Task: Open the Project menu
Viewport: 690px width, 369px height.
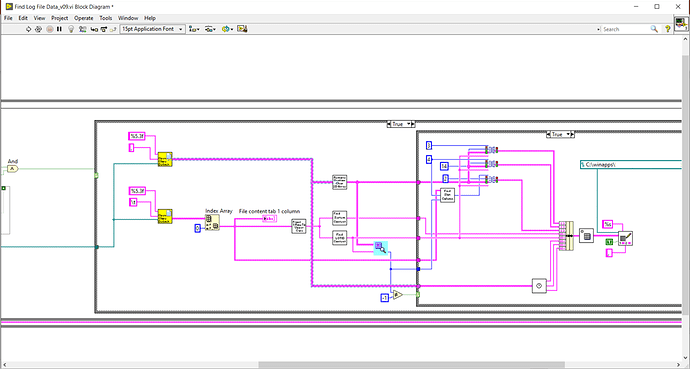Action: pos(59,18)
